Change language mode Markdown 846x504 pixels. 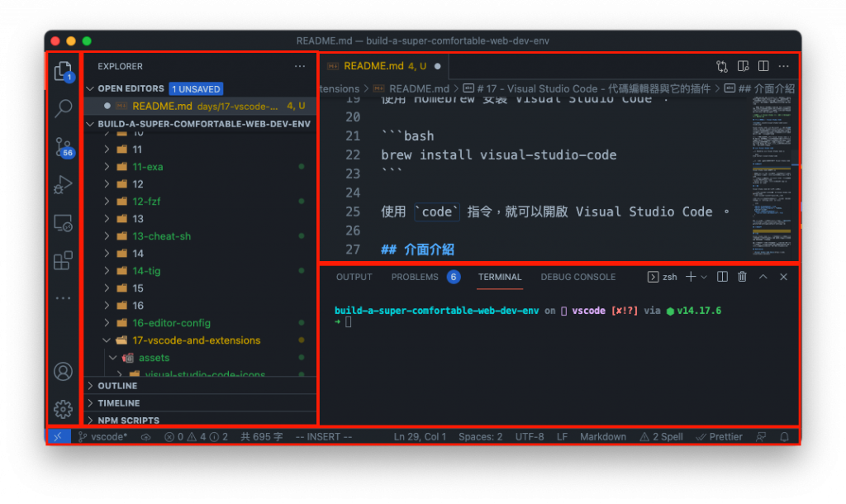click(x=602, y=437)
